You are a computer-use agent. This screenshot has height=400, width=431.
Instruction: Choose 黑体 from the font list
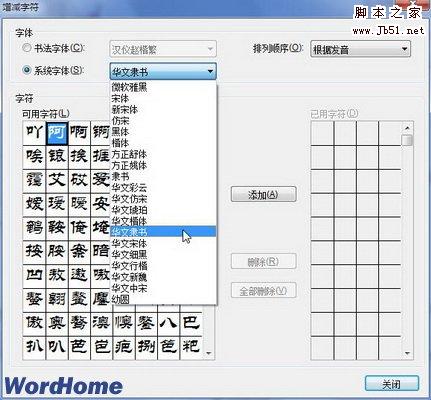click(x=163, y=132)
